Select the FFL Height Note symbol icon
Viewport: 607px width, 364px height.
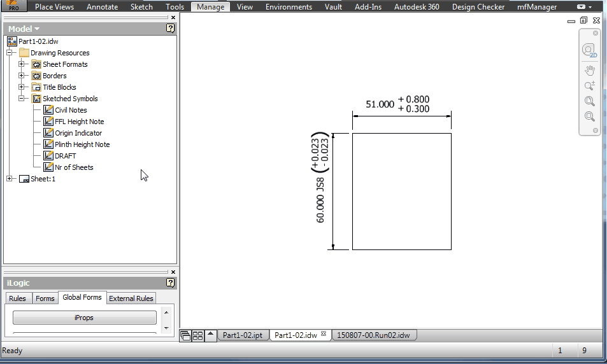point(48,122)
